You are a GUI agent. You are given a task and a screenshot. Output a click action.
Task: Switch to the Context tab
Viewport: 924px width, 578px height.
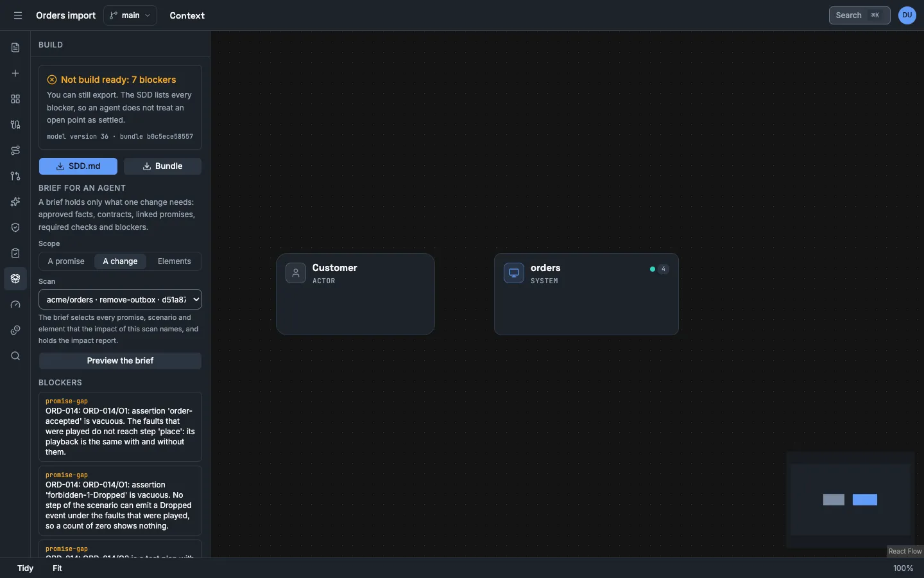point(187,15)
